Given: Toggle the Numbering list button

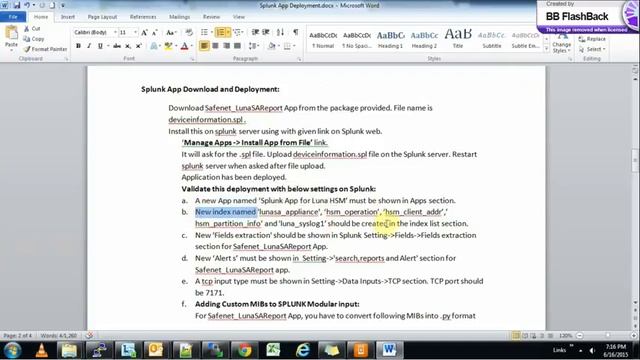Looking at the screenshot, I should pyautogui.click(x=222, y=32).
